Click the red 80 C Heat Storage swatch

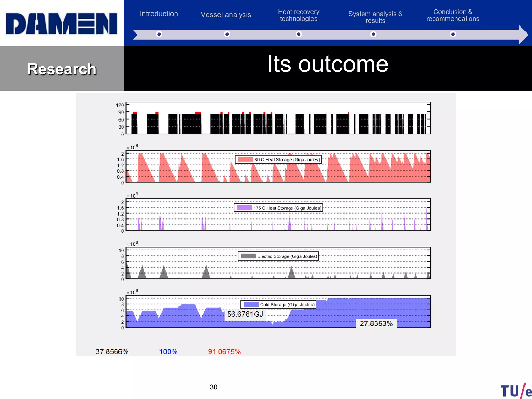click(x=245, y=159)
